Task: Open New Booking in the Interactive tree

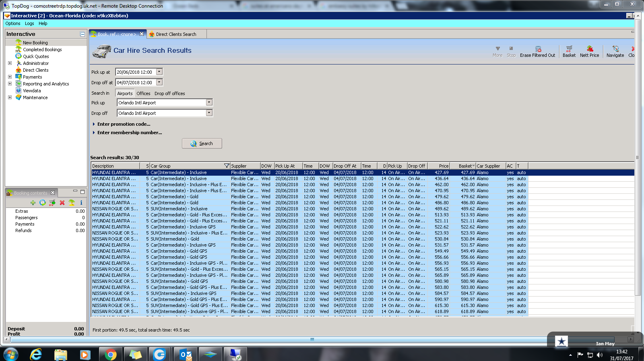Action: [x=35, y=43]
